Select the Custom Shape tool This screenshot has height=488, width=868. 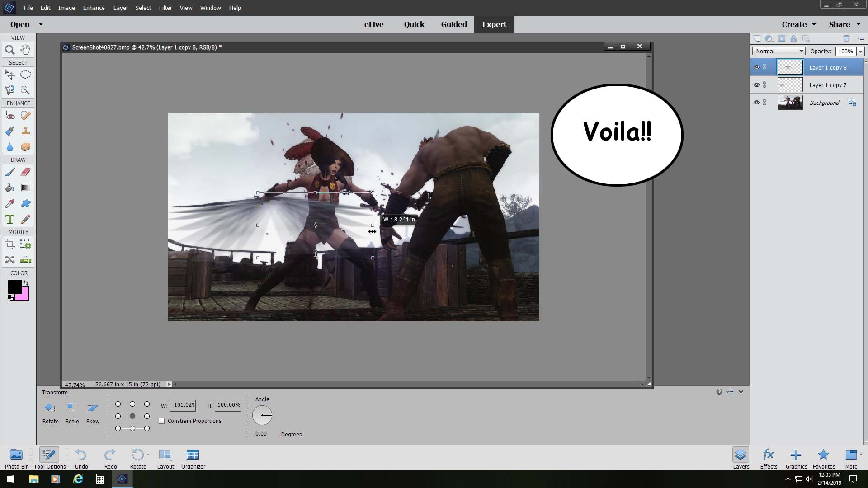26,204
